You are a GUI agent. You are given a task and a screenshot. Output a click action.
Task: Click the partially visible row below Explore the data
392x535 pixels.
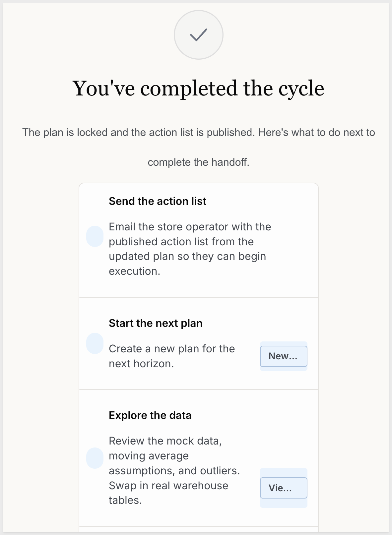tap(198, 529)
